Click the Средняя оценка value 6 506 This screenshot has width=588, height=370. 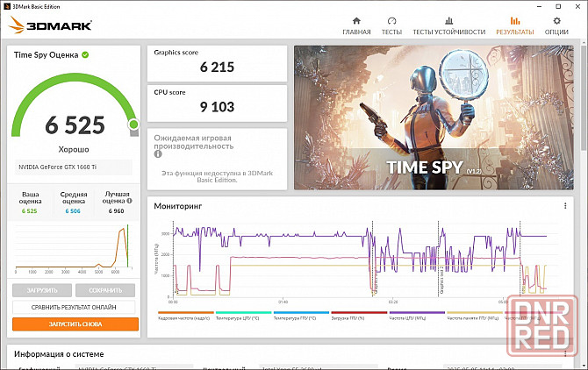(73, 210)
